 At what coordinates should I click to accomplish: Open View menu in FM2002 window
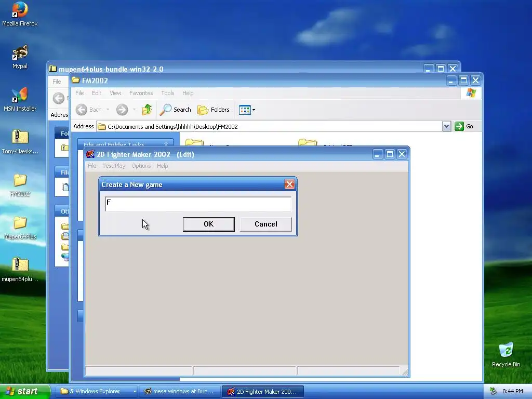pos(115,93)
